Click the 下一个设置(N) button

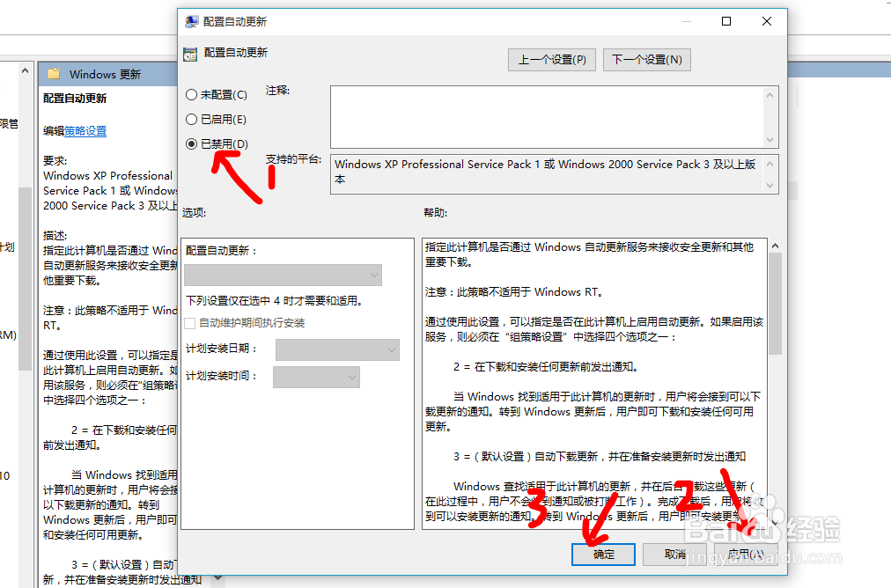click(646, 60)
